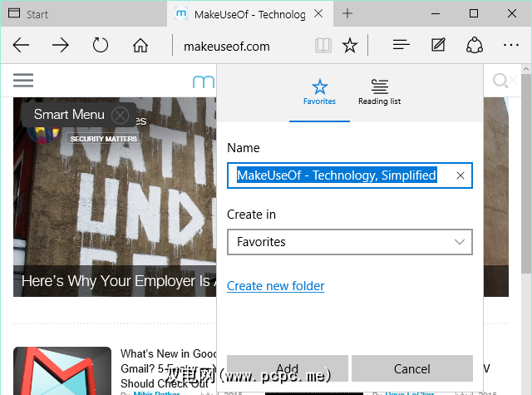This screenshot has width=532, height=395.
Task: Go forward to the next page
Action: (x=61, y=45)
